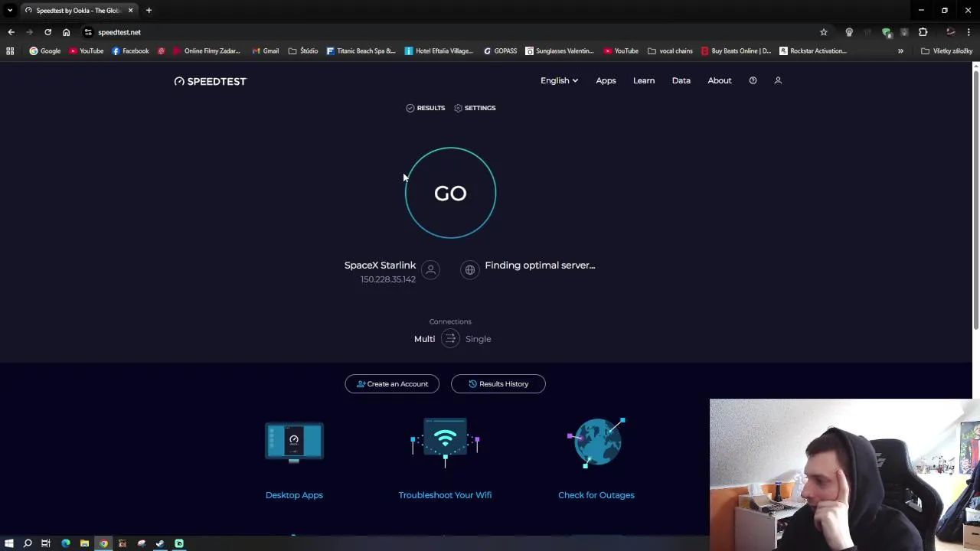Select Single connection mode
980x551 pixels.
(x=479, y=339)
